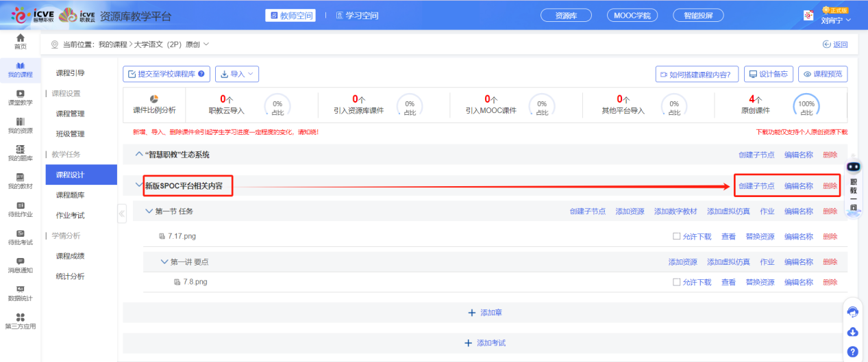Open 我的题库 sidebar icon
This screenshot has height=362, width=868.
pos(21,150)
